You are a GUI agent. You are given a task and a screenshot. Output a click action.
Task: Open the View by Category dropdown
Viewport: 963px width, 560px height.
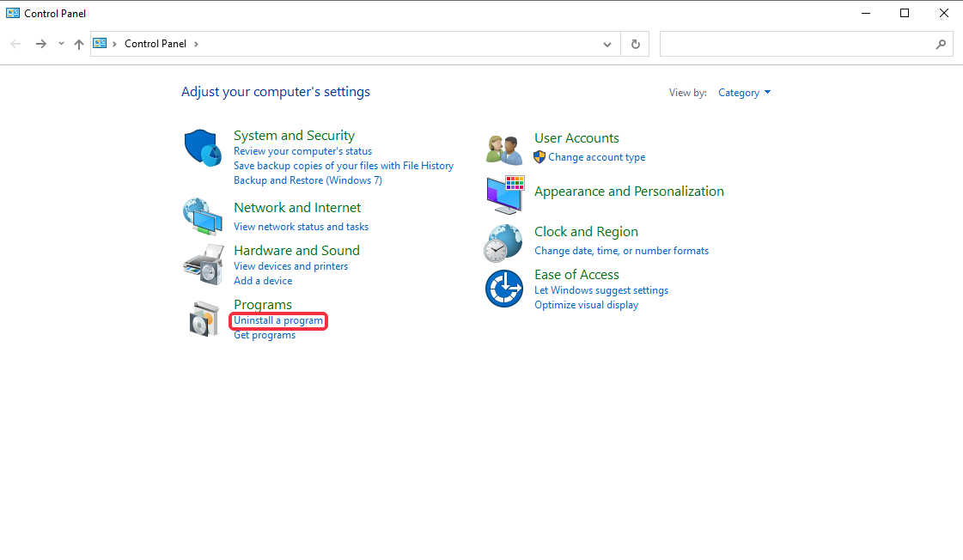click(x=744, y=93)
